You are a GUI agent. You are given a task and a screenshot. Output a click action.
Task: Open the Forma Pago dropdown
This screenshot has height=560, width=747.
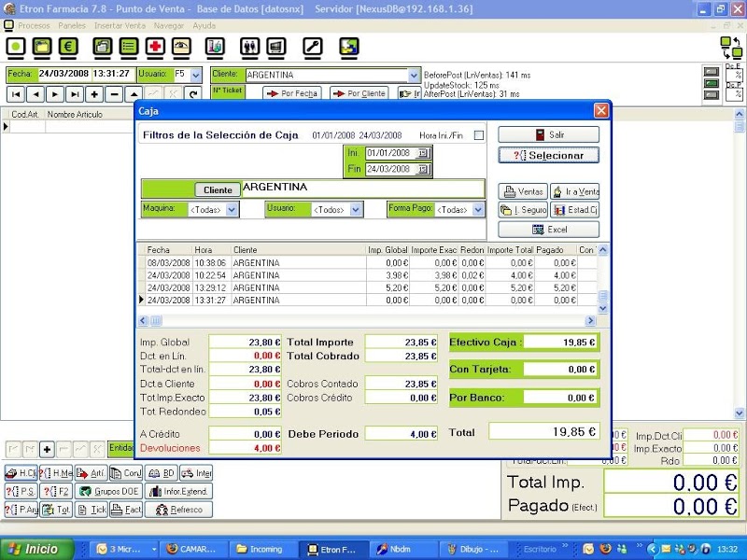(x=478, y=209)
